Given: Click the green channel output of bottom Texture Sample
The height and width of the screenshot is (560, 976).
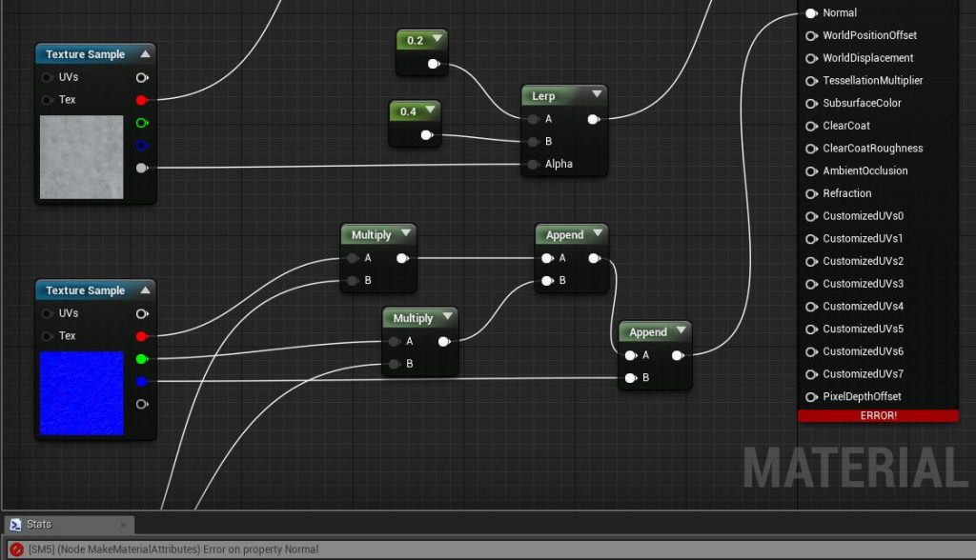Looking at the screenshot, I should tap(142, 358).
